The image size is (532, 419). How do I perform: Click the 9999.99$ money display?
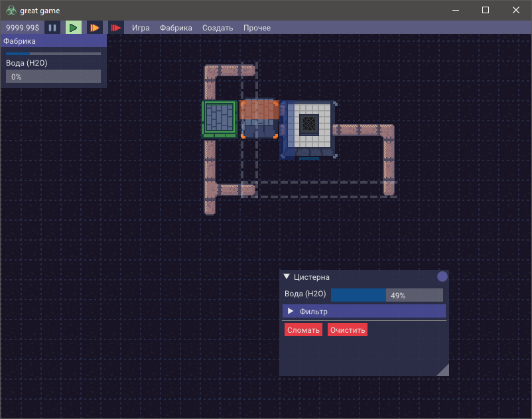(23, 28)
